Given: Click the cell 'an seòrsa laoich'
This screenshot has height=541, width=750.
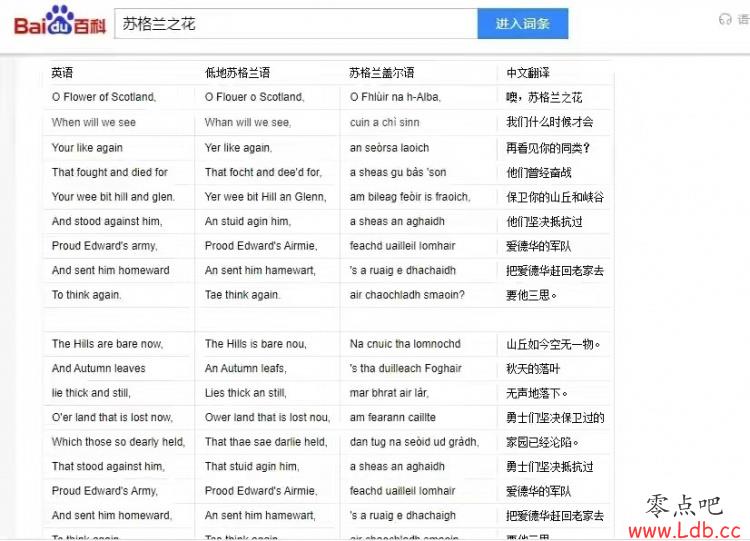Looking at the screenshot, I should point(389,148).
